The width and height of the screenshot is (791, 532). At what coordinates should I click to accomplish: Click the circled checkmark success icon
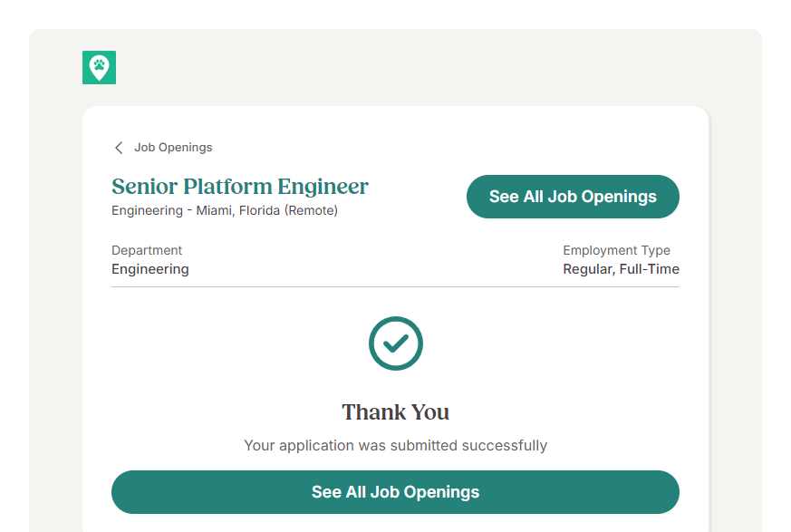395,343
